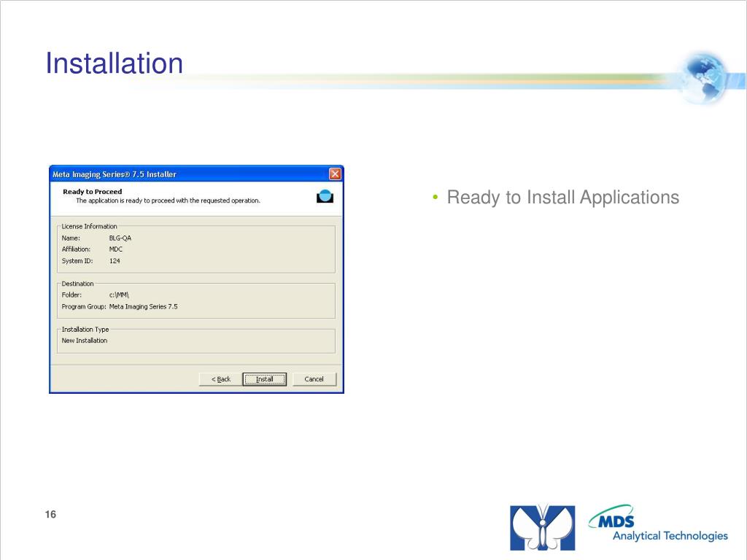Click the New Installation text
This screenshot has height=560, width=747.
[85, 341]
